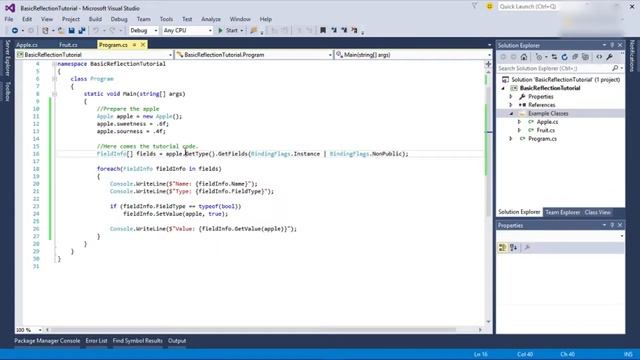
Task: Click the feedback smiley icon
Action: click(489, 6)
